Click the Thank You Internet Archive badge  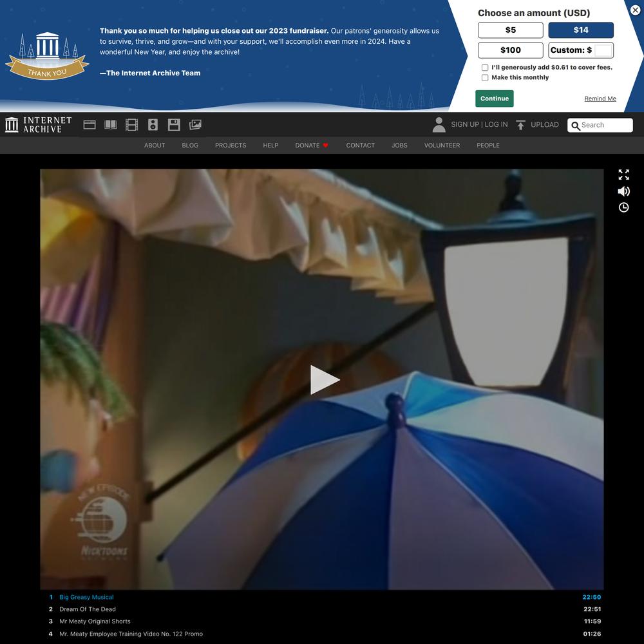(47, 56)
